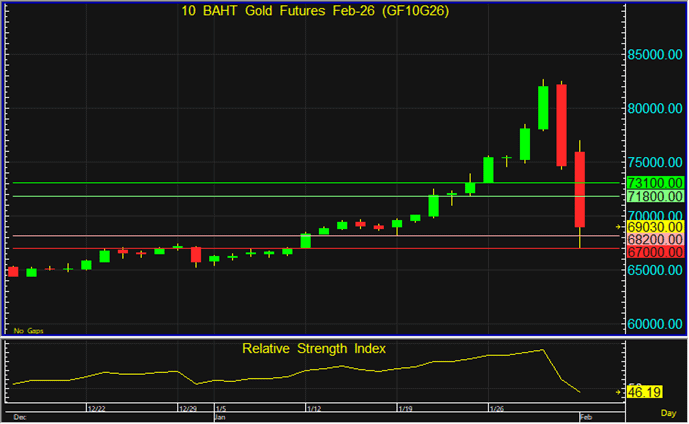
Task: Click the large red candle after the peak
Action: point(562,124)
